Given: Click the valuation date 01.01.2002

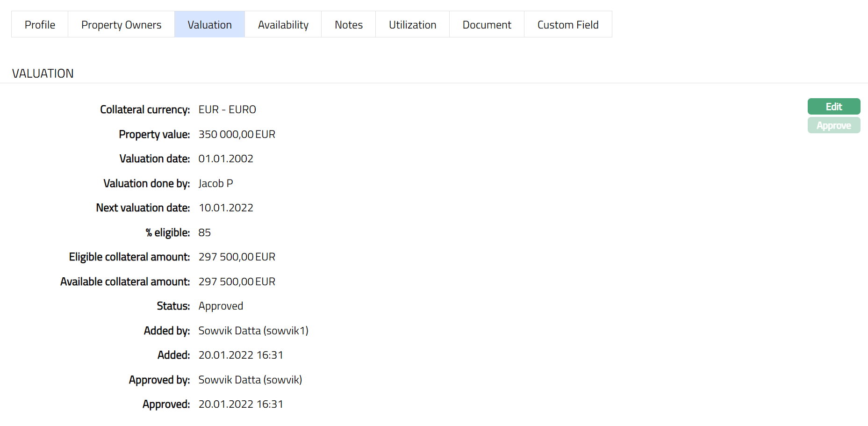Looking at the screenshot, I should (226, 159).
